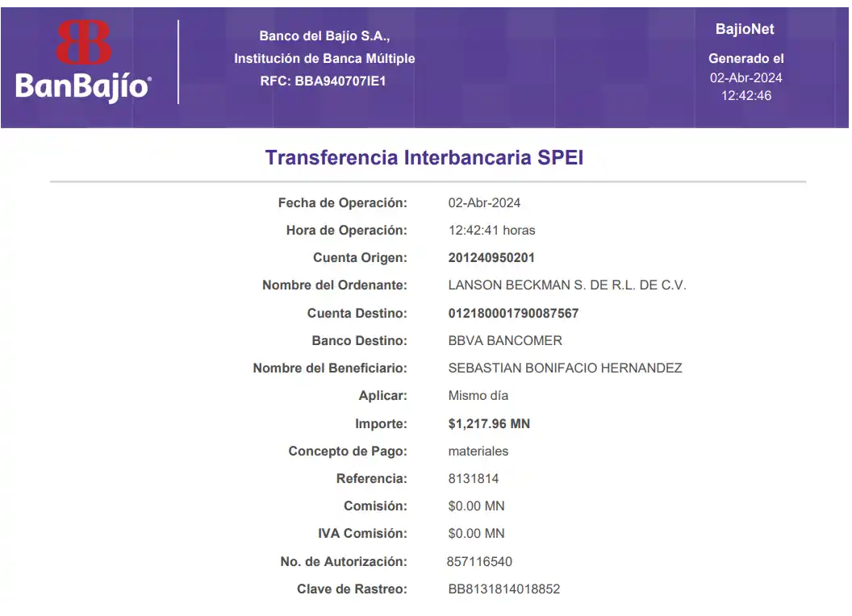This screenshot has height=616, width=852.
Task: Click the Clave de Rastreo value BB8131814018852
Action: pyautogui.click(x=503, y=589)
